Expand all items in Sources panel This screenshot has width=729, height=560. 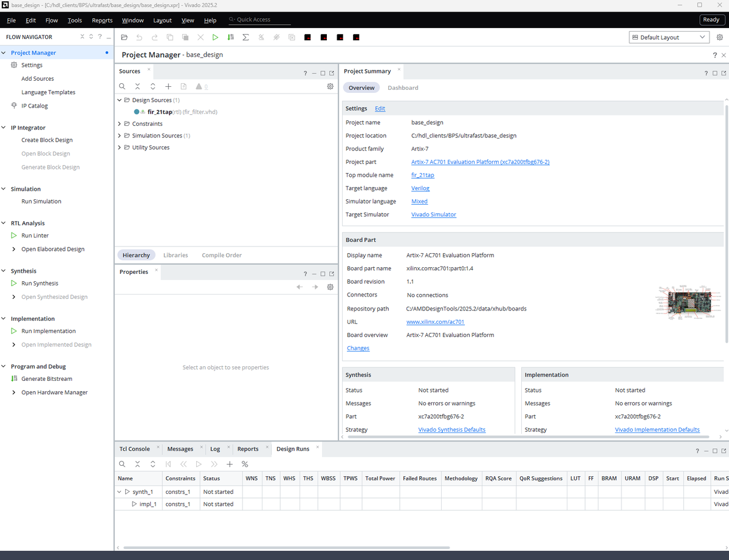click(x=152, y=86)
